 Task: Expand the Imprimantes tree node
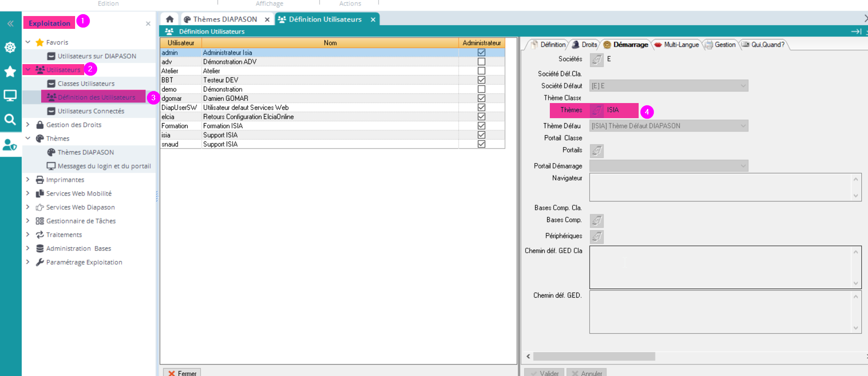(x=28, y=180)
